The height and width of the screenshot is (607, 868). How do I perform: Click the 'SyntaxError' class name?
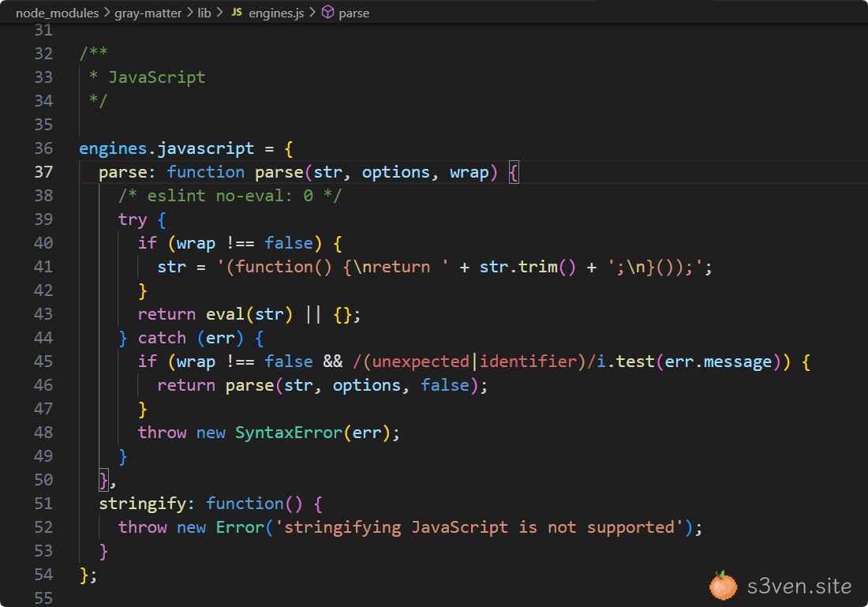click(288, 433)
